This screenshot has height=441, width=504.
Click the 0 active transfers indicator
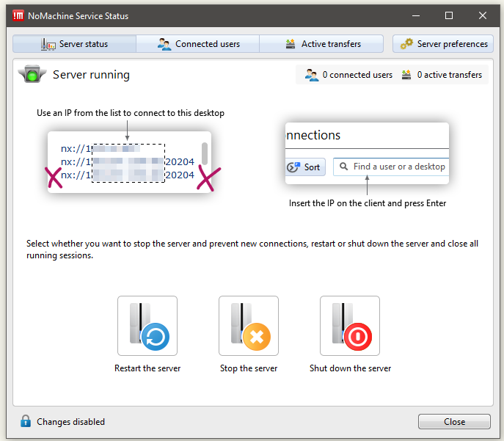click(x=442, y=75)
